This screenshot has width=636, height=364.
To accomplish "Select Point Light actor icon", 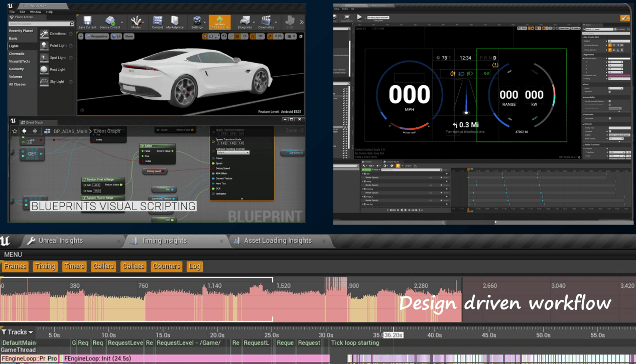I will [44, 46].
